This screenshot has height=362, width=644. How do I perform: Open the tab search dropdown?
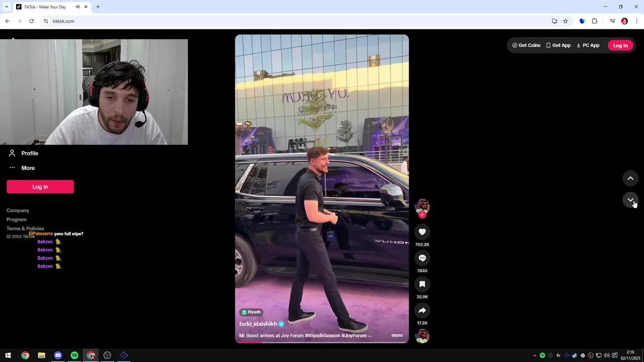pos(7,7)
